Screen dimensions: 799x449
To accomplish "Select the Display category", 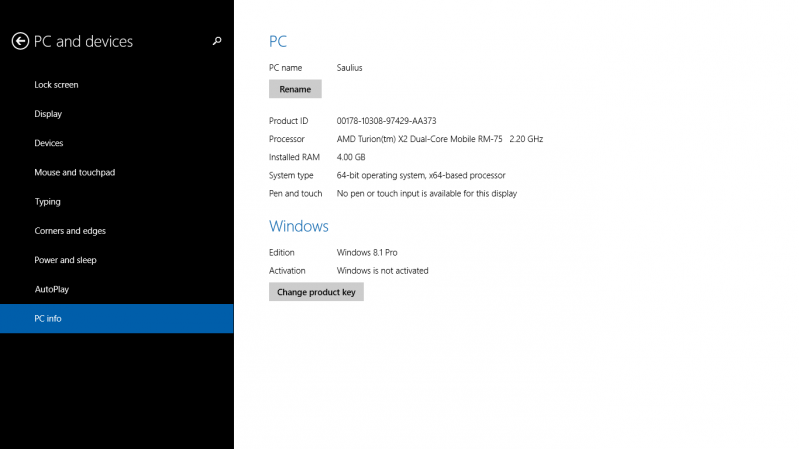I will point(48,114).
